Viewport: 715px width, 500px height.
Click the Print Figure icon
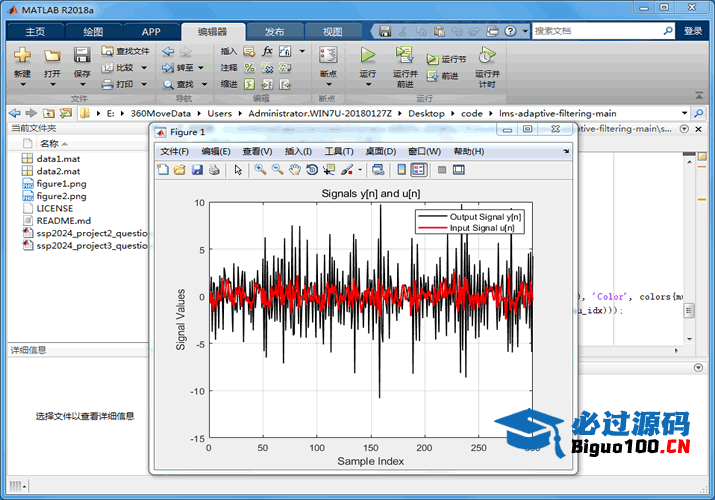(x=214, y=170)
